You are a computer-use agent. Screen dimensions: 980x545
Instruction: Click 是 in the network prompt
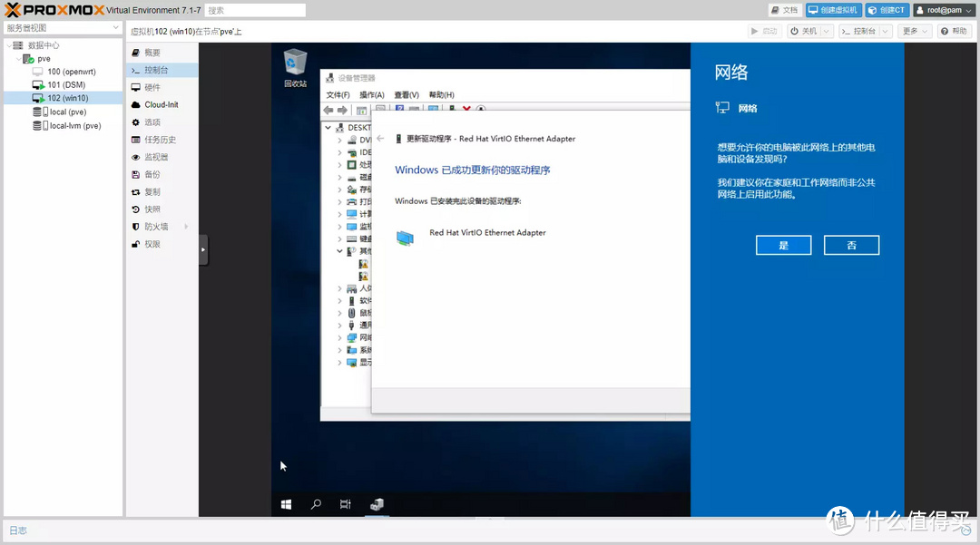784,246
